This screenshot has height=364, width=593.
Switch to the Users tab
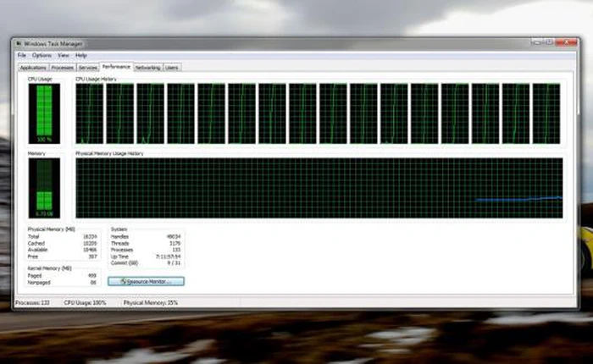172,67
